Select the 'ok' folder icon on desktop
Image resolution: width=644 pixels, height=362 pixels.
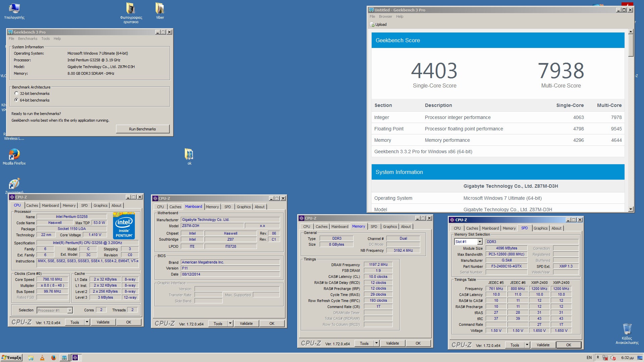coord(189,157)
